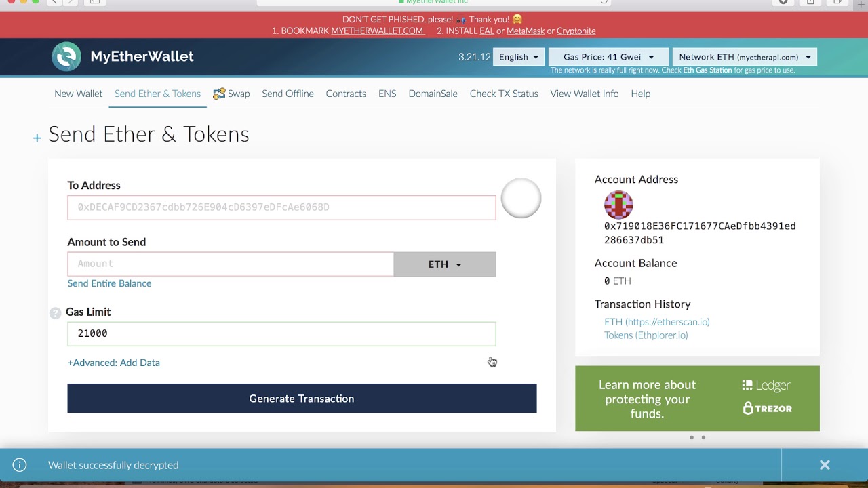This screenshot has height=488, width=868.
Task: Click the info icon in notification bar
Action: tap(20, 465)
